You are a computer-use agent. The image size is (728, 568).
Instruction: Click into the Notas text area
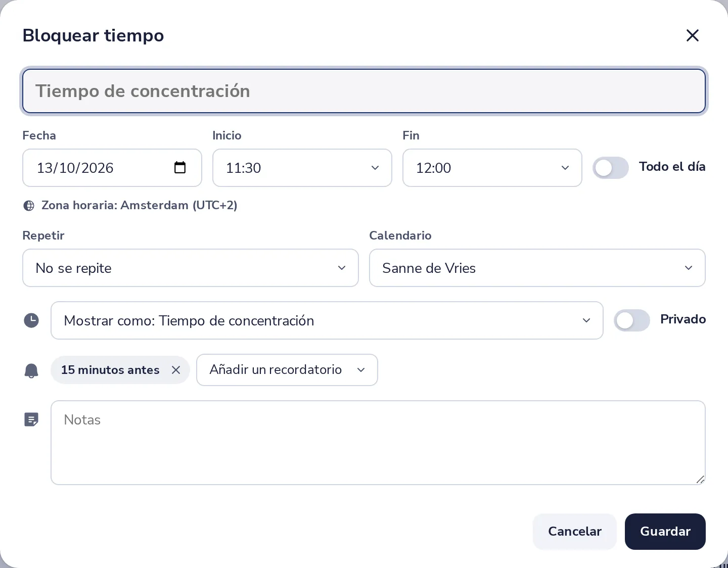click(x=378, y=443)
